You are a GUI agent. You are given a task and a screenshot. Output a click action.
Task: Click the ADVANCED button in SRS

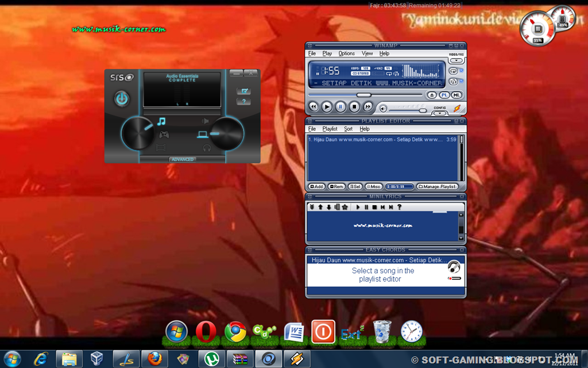click(x=182, y=159)
